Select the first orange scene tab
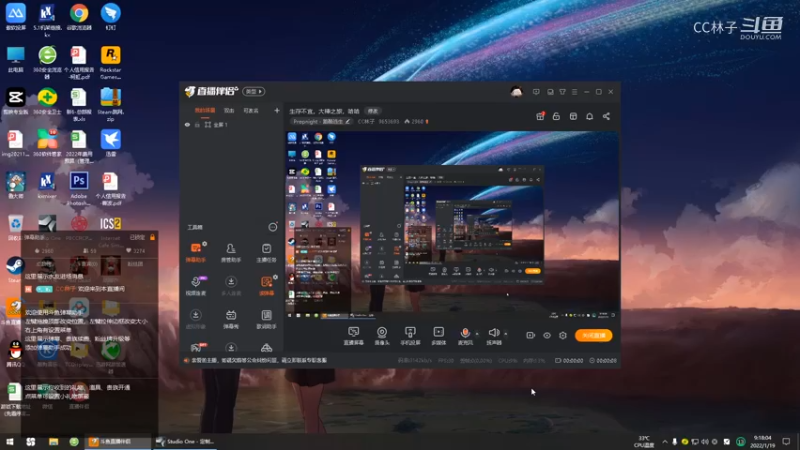This screenshot has height=450, width=800. (x=205, y=110)
